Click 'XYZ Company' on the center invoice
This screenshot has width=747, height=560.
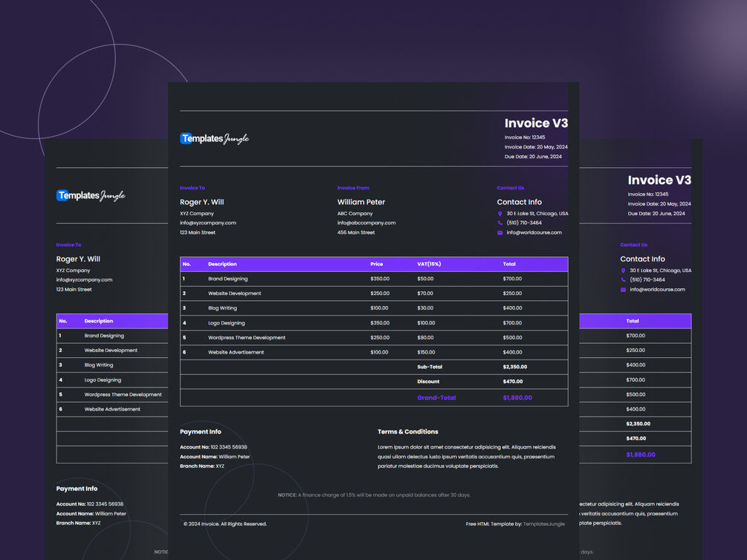[197, 214]
